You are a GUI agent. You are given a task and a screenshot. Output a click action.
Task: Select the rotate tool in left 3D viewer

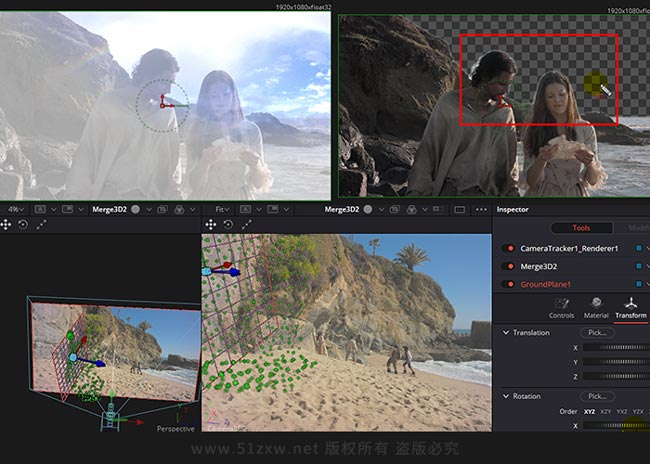pyautogui.click(x=23, y=225)
